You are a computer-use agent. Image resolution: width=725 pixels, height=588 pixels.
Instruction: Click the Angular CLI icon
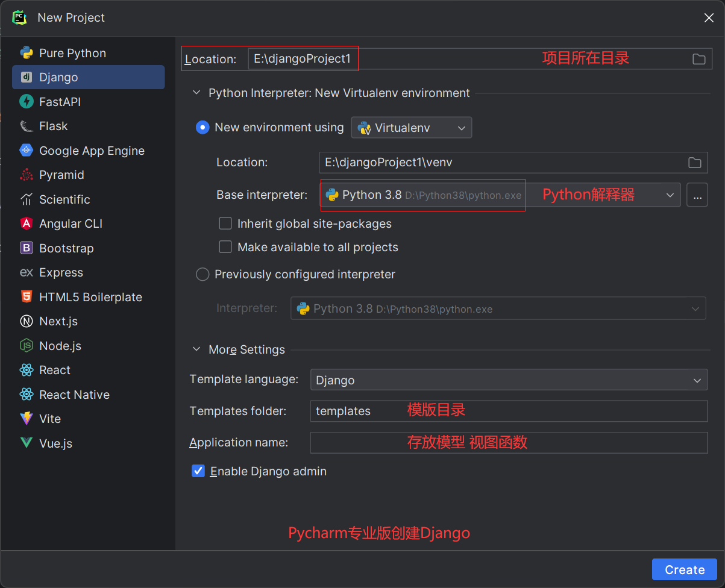coord(27,224)
